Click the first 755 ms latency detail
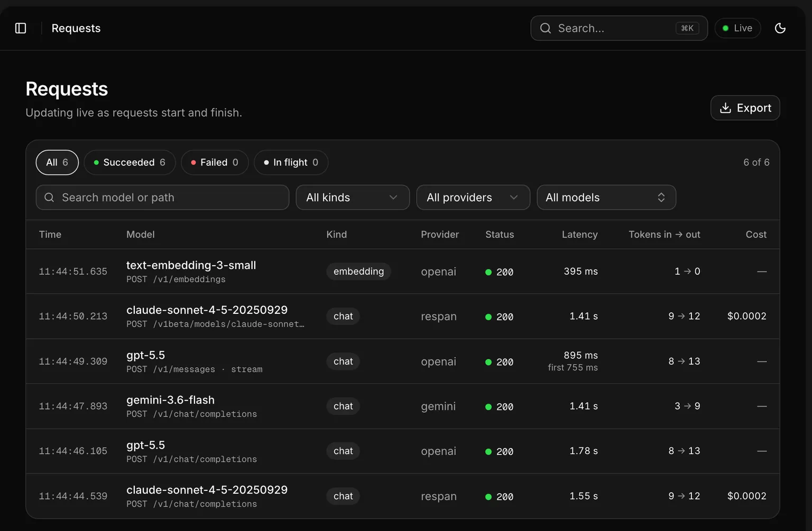This screenshot has height=531, width=812. pyautogui.click(x=573, y=368)
